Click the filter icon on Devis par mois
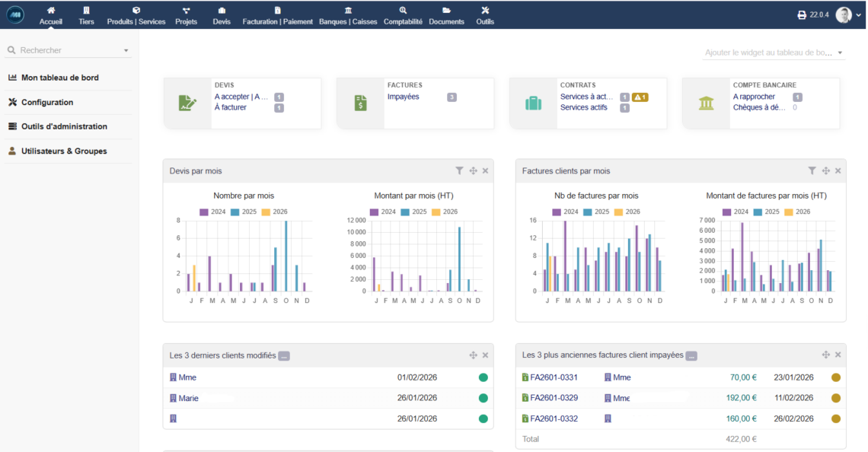This screenshot has width=868, height=452. 459,171
